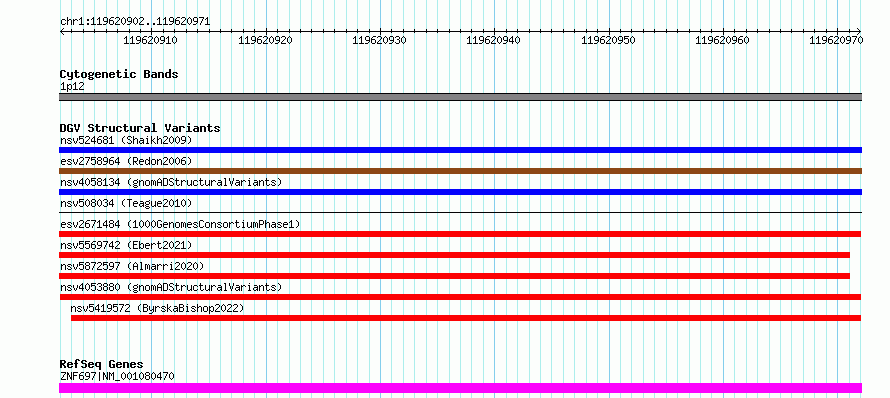The height and width of the screenshot is (398, 890).
Task: Click the esv2671484 1000GenomesConsortiumPhase1 label
Action: 180,224
